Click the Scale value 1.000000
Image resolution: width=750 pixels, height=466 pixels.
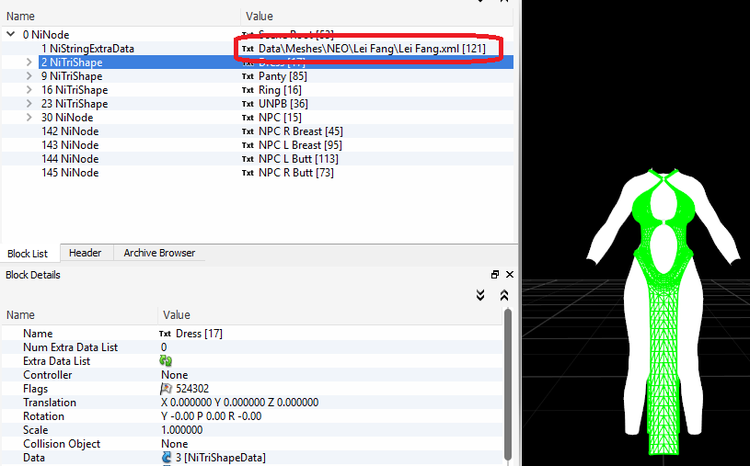point(182,430)
